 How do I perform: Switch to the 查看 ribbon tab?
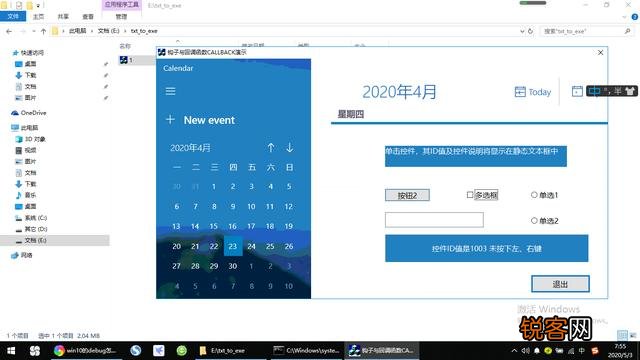pyautogui.click(x=88, y=17)
